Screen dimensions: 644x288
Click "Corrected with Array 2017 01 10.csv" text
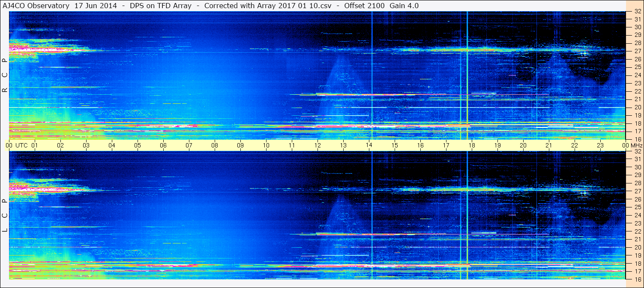(x=268, y=6)
